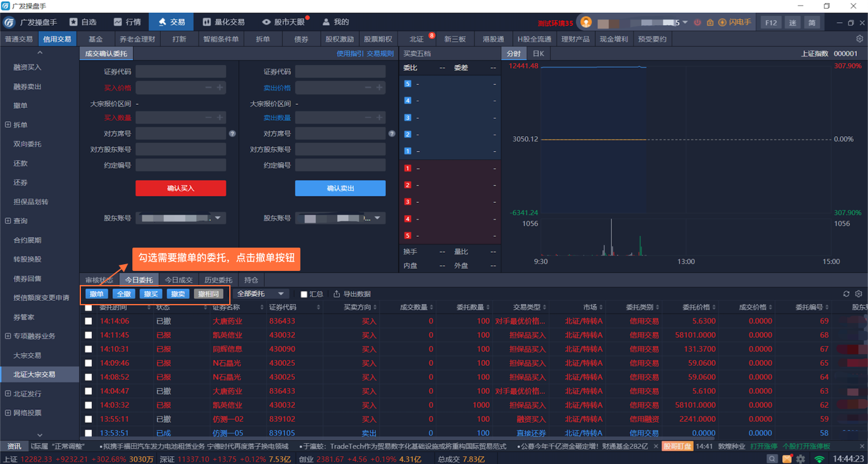Check the order row at 14:03:32
This screenshot has height=464, width=868.
coord(89,405)
